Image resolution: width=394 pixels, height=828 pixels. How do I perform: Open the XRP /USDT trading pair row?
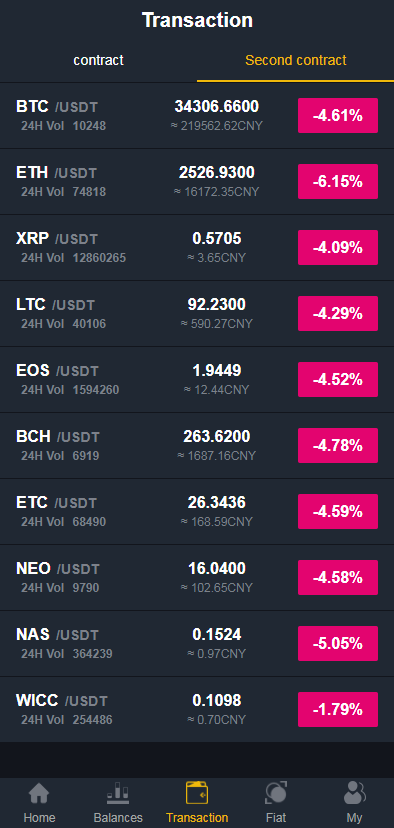(197, 248)
